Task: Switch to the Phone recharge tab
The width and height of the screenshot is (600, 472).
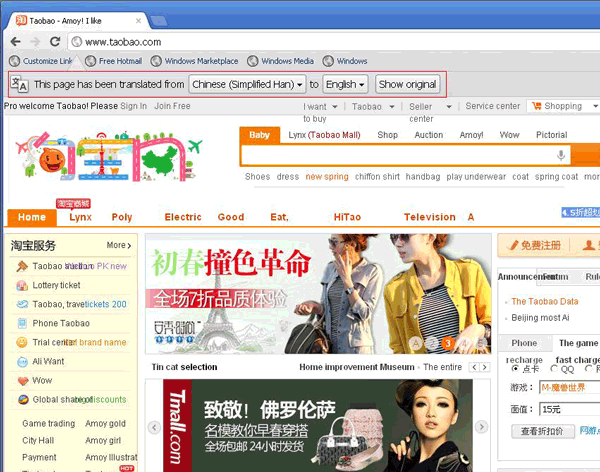Action: 524,343
